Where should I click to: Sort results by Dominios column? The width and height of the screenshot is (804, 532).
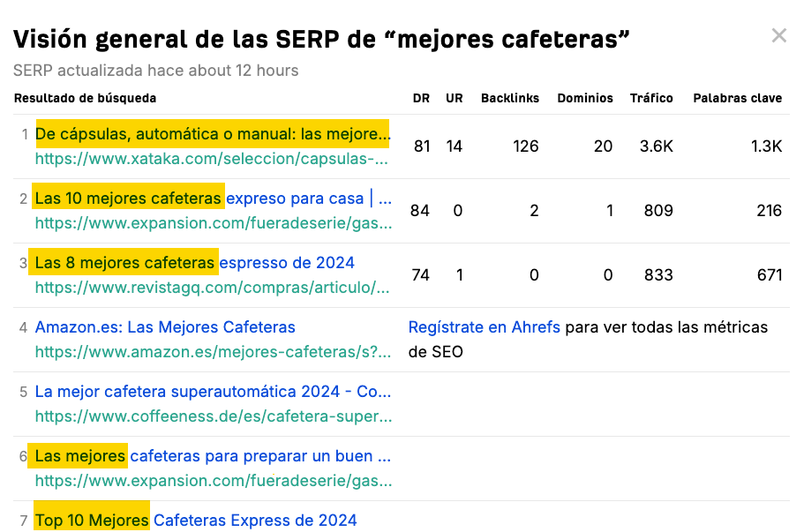(584, 98)
